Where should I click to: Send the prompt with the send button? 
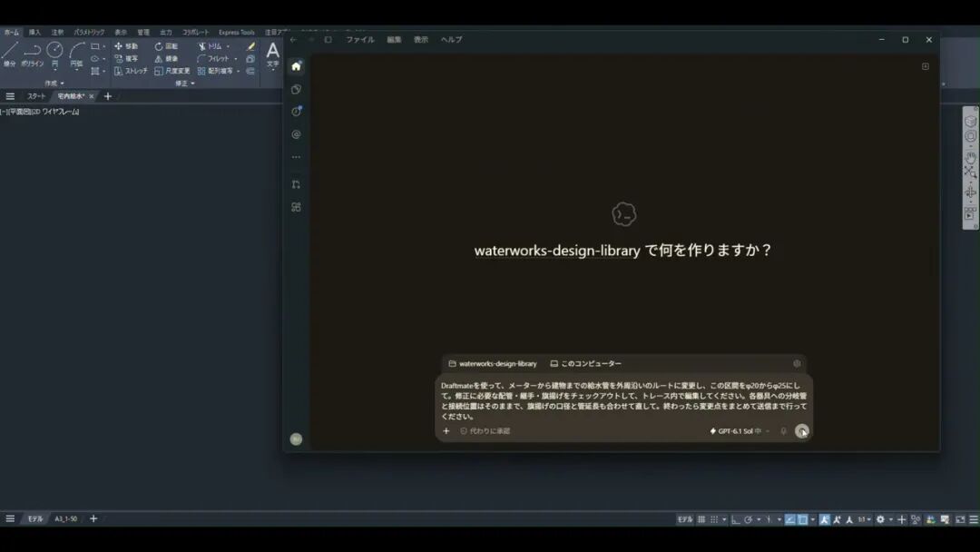802,430
